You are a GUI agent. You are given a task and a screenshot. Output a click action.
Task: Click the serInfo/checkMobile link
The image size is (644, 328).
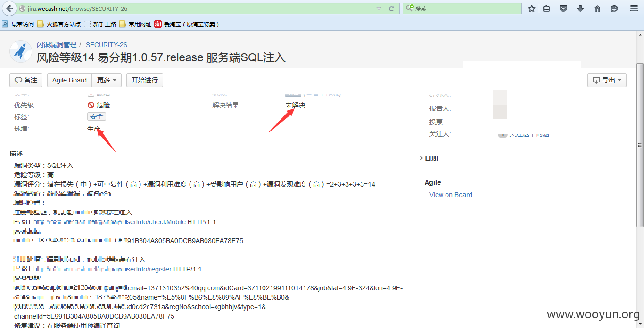tap(156, 222)
